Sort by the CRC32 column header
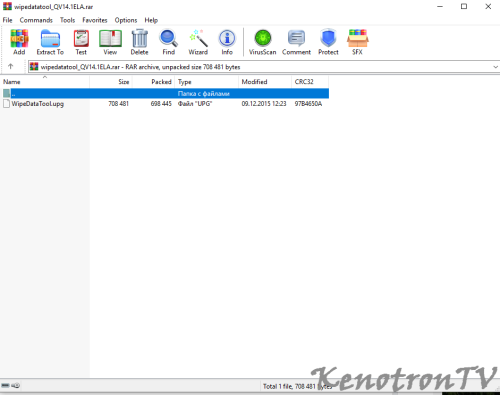 point(310,82)
